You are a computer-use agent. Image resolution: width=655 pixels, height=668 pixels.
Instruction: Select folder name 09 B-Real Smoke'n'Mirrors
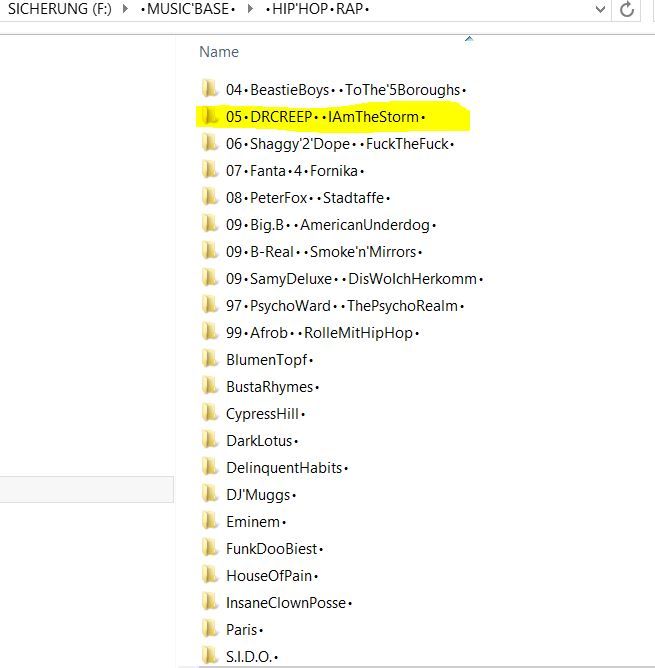(x=324, y=252)
